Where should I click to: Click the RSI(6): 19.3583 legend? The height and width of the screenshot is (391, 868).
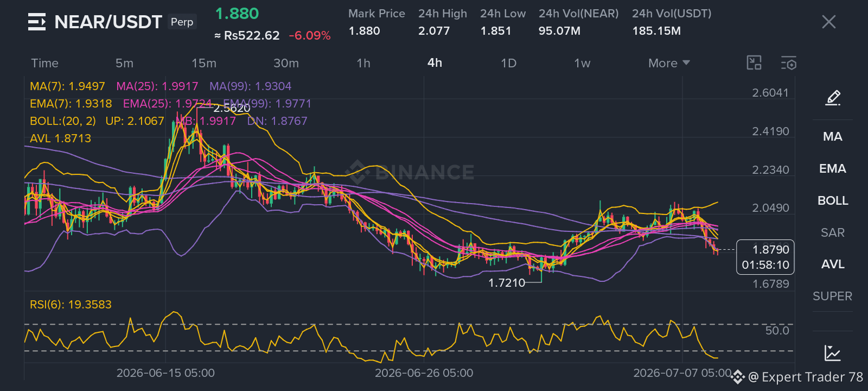[x=71, y=305]
